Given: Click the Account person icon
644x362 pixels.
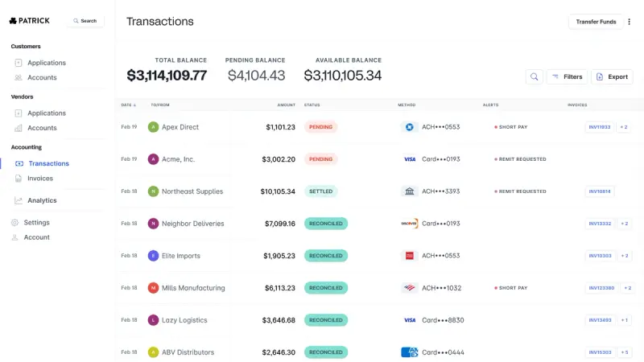Looking at the screenshot, I should click(x=14, y=237).
